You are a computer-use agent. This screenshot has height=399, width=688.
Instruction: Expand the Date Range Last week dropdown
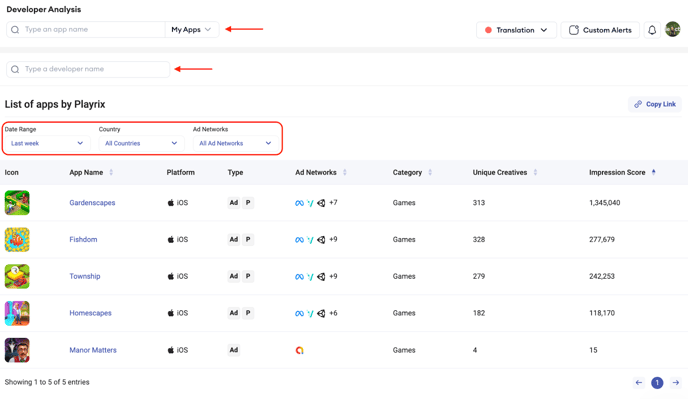click(47, 144)
